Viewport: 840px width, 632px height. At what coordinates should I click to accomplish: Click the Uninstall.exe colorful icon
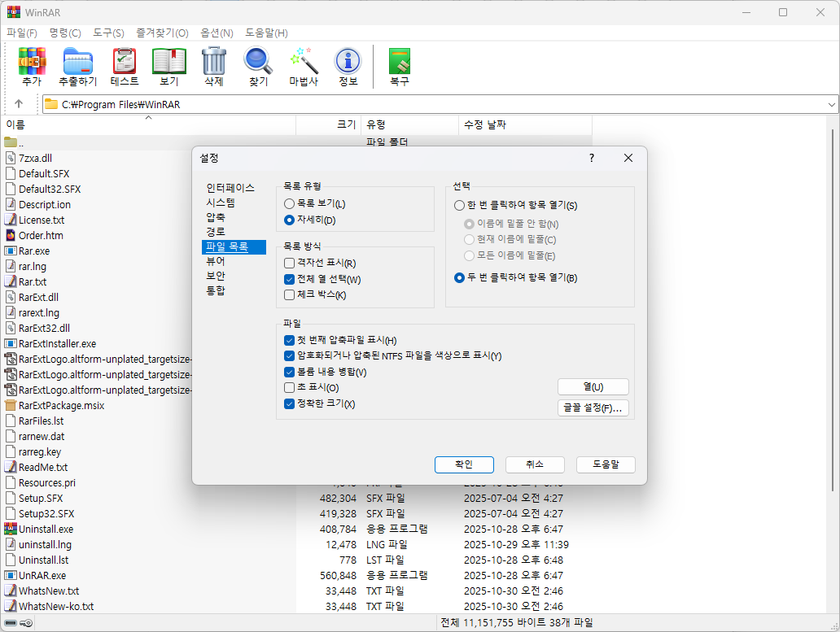pyautogui.click(x=11, y=529)
